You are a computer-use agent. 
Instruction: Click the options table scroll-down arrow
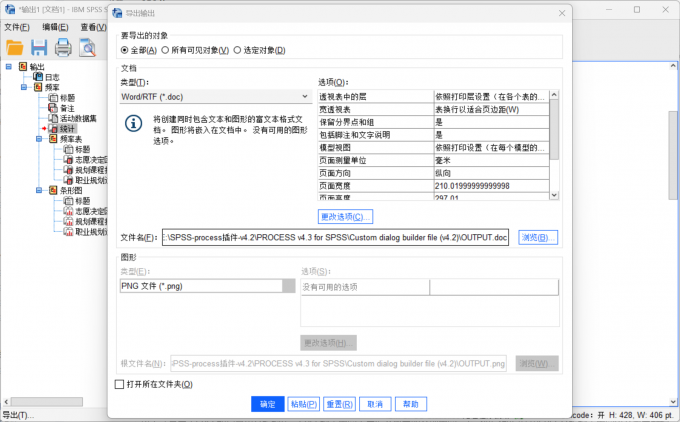click(554, 195)
